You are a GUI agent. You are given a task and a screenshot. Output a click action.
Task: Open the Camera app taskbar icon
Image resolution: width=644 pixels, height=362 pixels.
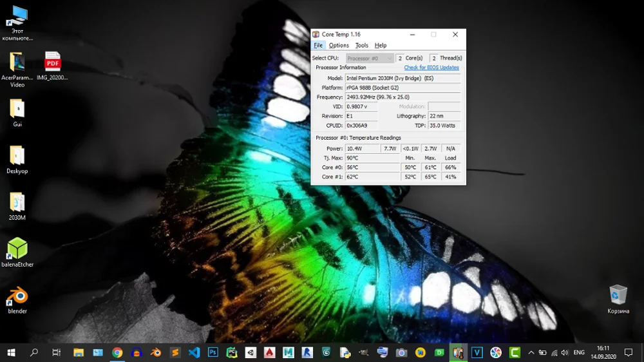[401, 352]
